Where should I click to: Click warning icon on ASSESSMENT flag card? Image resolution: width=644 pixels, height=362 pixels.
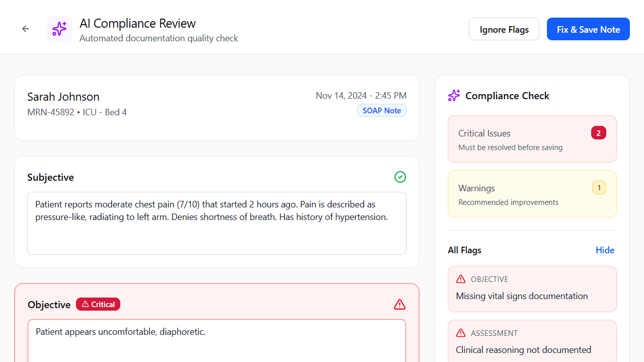461,333
